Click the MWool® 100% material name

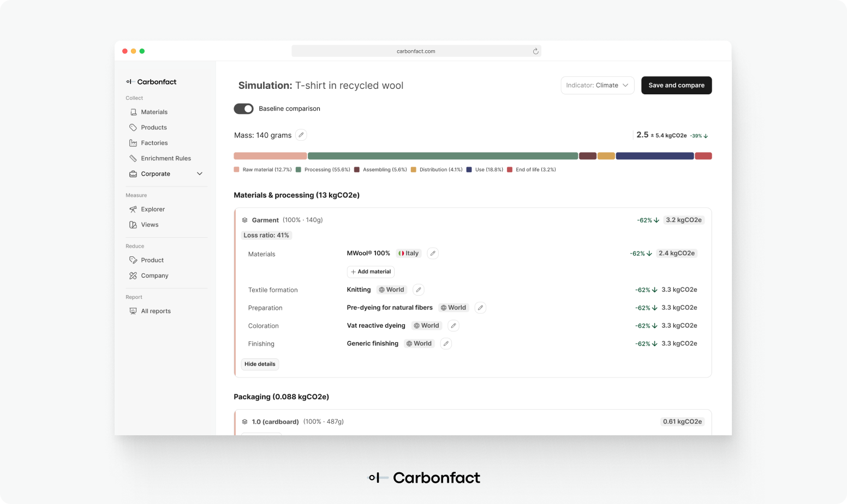click(x=368, y=253)
